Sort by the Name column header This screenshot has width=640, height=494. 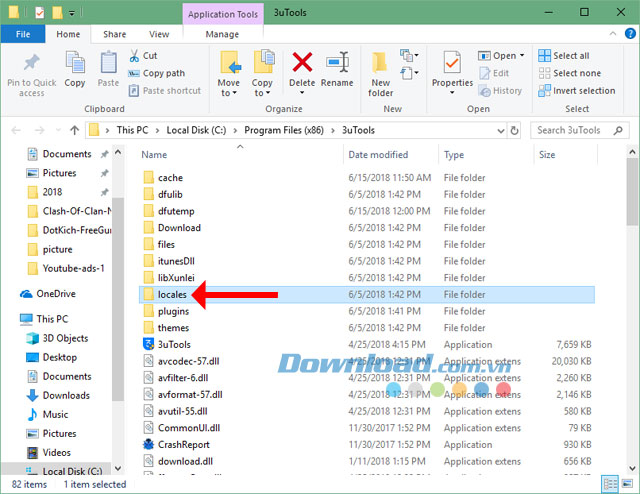click(154, 155)
